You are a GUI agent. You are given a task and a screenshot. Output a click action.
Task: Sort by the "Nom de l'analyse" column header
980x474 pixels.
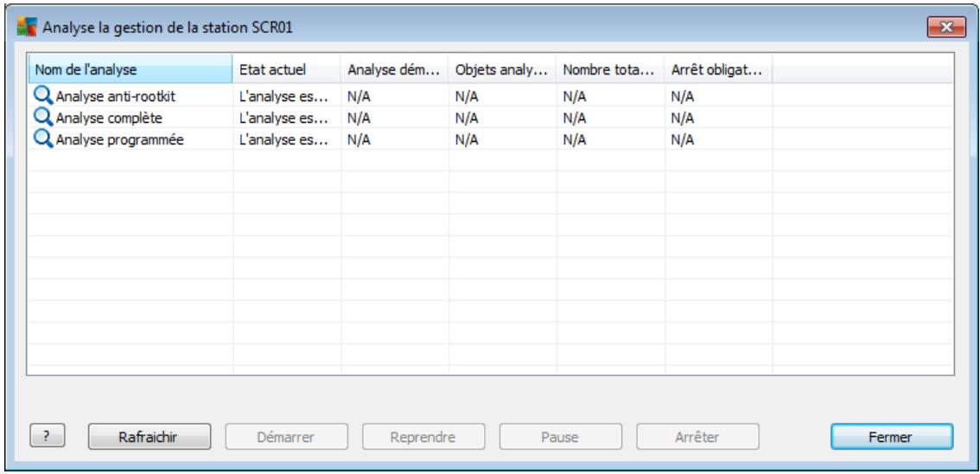pyautogui.click(x=130, y=69)
